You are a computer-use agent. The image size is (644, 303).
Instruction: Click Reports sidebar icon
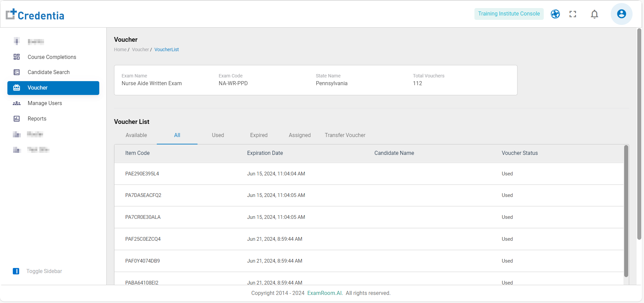tap(16, 119)
